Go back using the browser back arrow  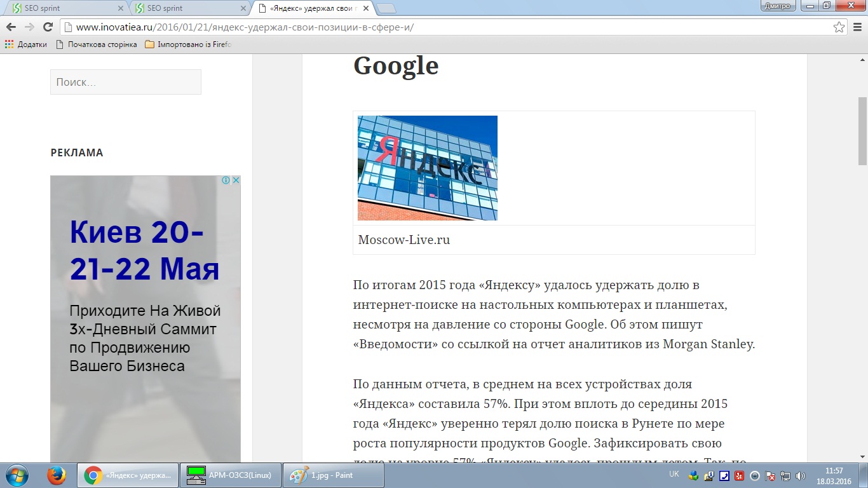tap(11, 27)
